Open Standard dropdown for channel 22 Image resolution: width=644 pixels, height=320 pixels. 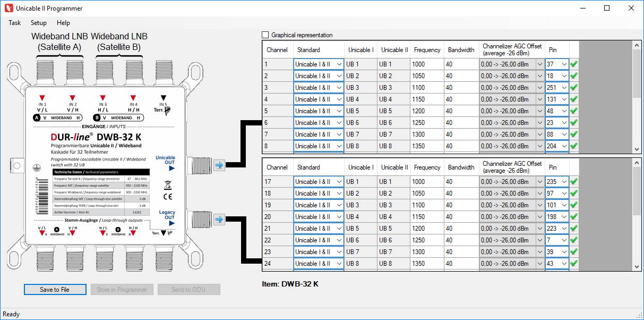(x=339, y=240)
